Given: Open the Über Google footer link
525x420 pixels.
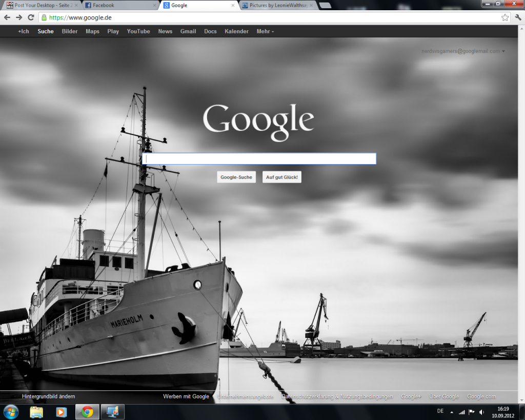Looking at the screenshot, I should (445, 396).
